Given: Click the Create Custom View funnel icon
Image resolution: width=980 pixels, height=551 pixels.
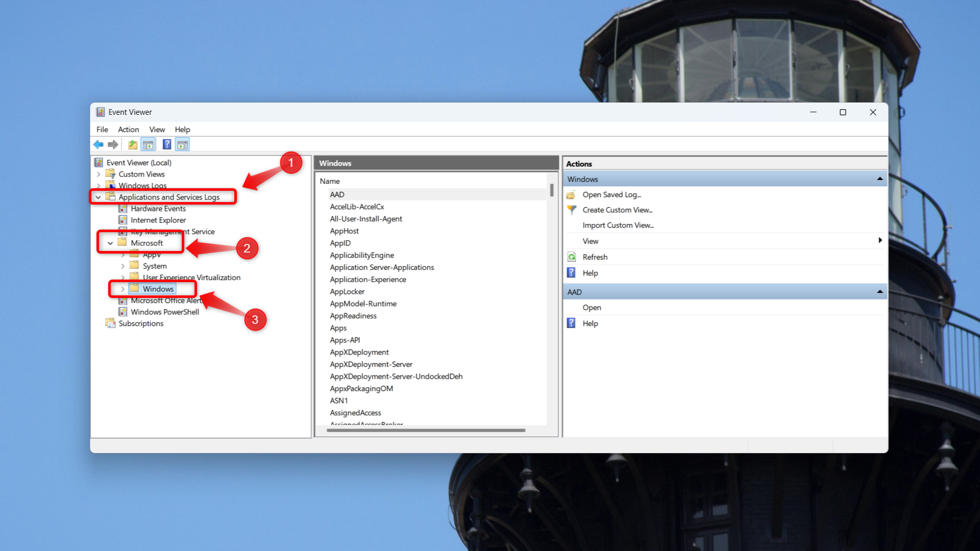Looking at the screenshot, I should 572,210.
